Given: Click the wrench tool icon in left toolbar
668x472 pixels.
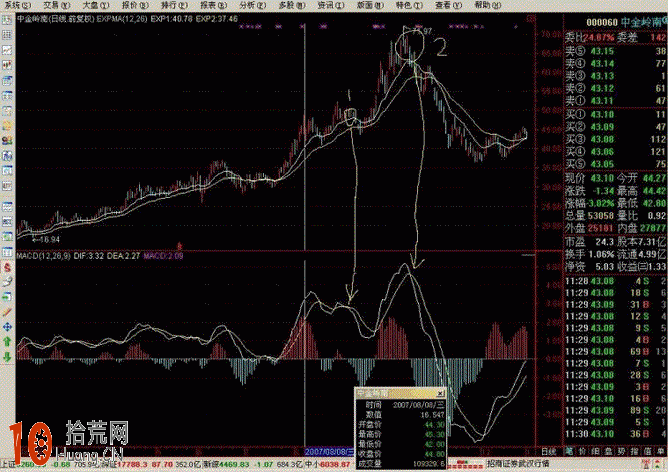Looking at the screenshot, I should pos(7,282).
